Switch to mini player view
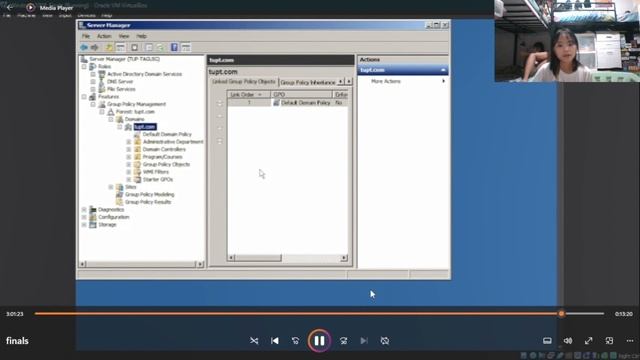The width and height of the screenshot is (640, 360). [609, 340]
